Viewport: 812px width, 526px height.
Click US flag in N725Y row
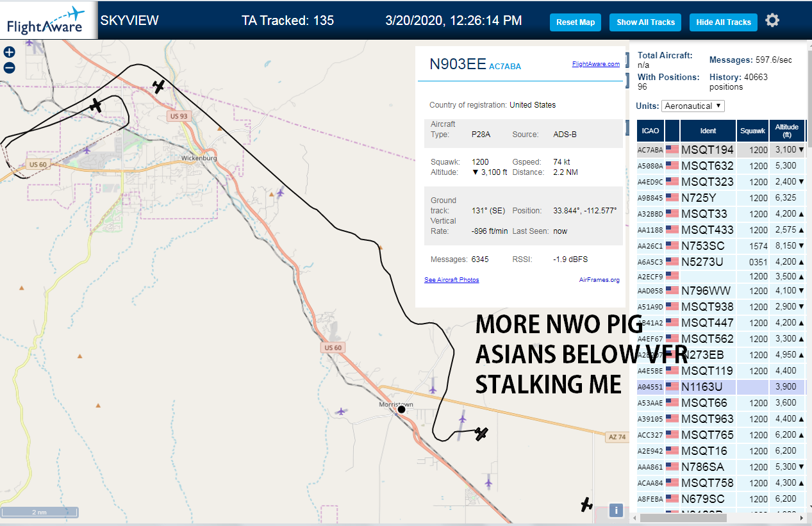click(672, 198)
